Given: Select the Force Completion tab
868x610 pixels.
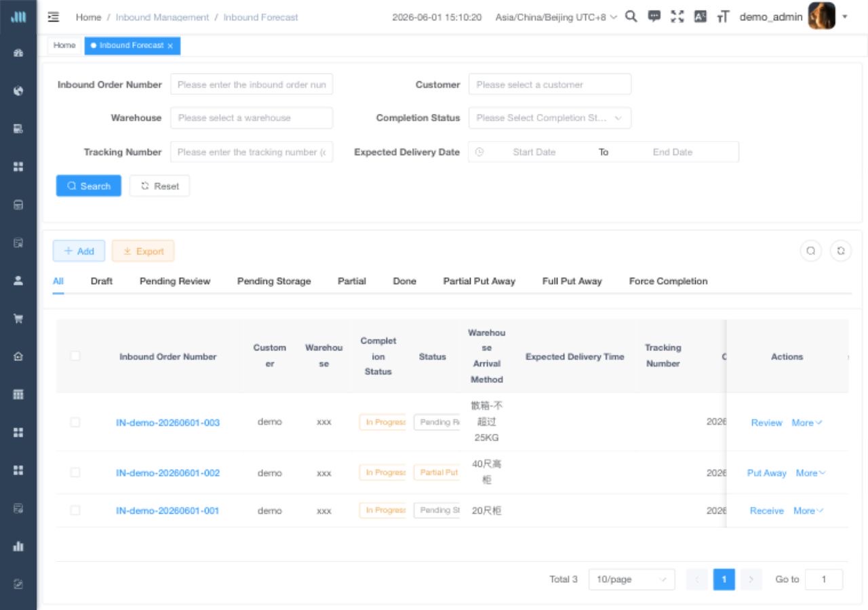Looking at the screenshot, I should click(x=669, y=281).
